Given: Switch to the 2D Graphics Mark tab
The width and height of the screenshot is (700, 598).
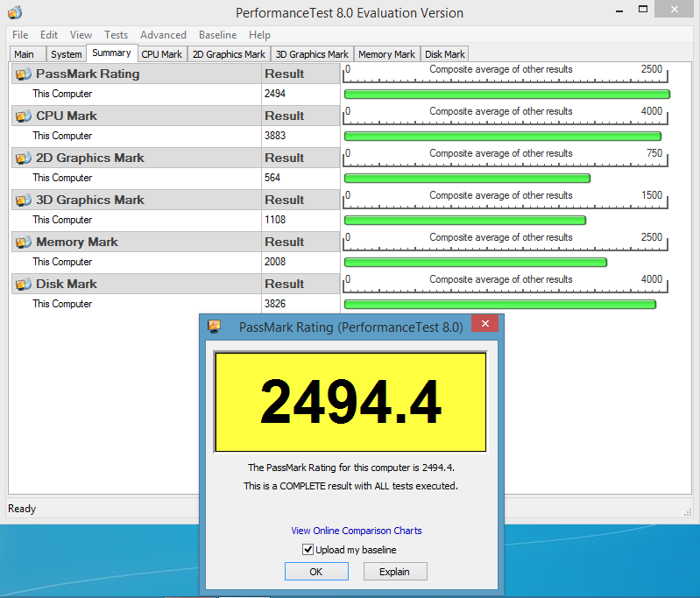Looking at the screenshot, I should pos(229,54).
